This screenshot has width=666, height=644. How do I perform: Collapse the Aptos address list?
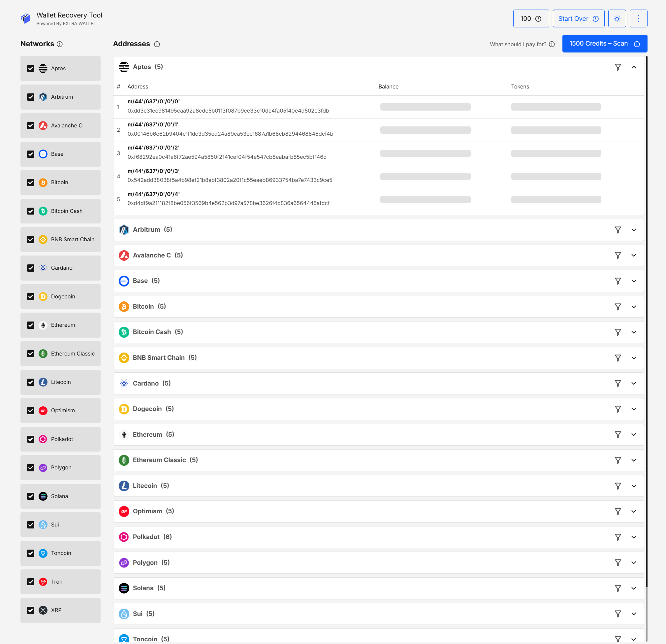[x=634, y=67]
